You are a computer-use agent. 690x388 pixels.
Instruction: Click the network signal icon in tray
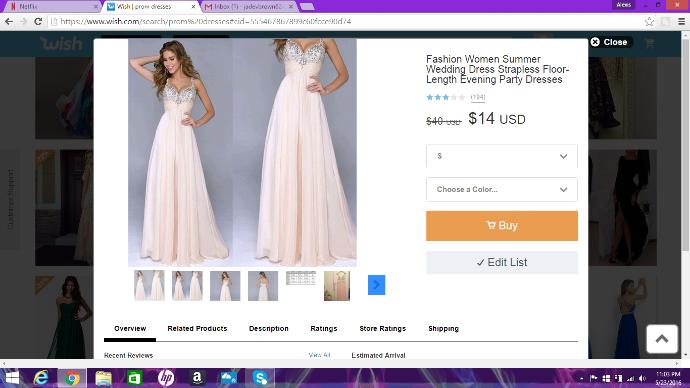coord(631,378)
